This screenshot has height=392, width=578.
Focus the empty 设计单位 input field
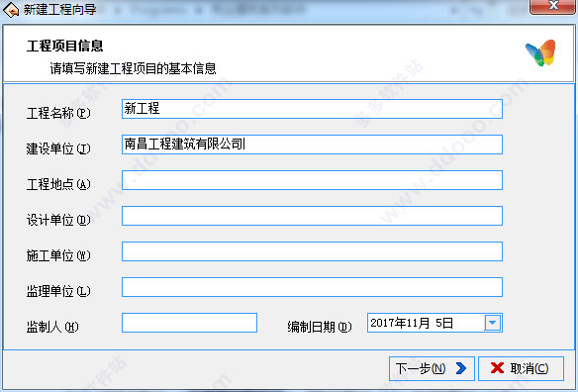pos(312,216)
